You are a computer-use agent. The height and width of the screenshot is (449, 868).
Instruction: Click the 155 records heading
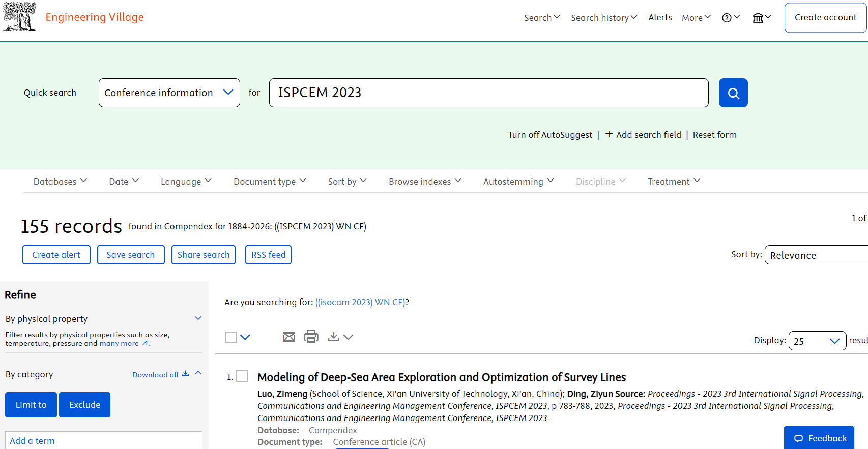tap(71, 226)
